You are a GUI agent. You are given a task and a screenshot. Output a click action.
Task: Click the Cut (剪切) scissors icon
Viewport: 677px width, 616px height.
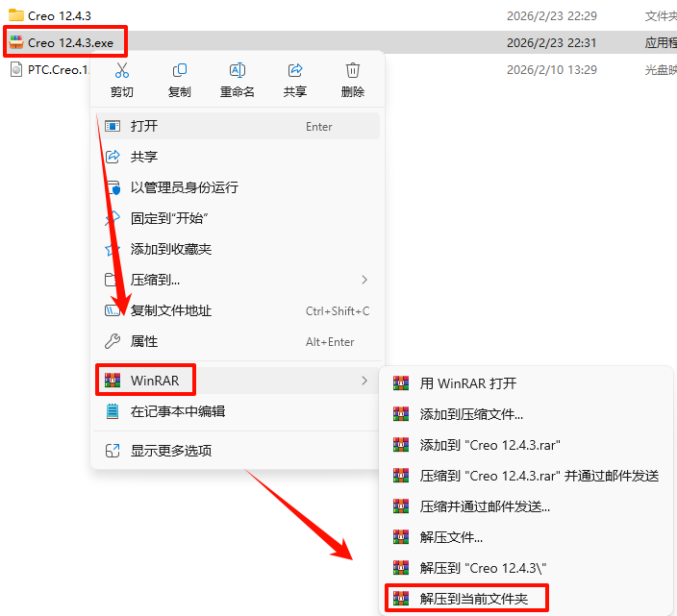point(122,70)
